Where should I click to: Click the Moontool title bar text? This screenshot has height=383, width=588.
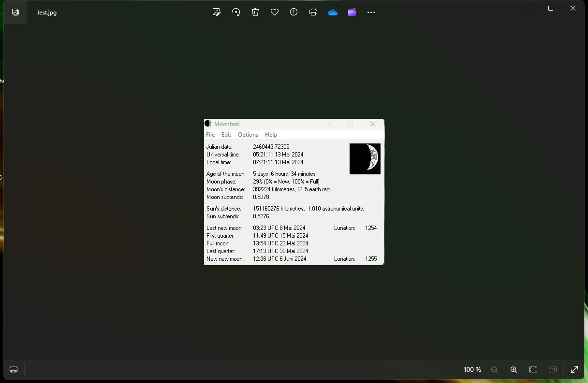click(x=227, y=124)
